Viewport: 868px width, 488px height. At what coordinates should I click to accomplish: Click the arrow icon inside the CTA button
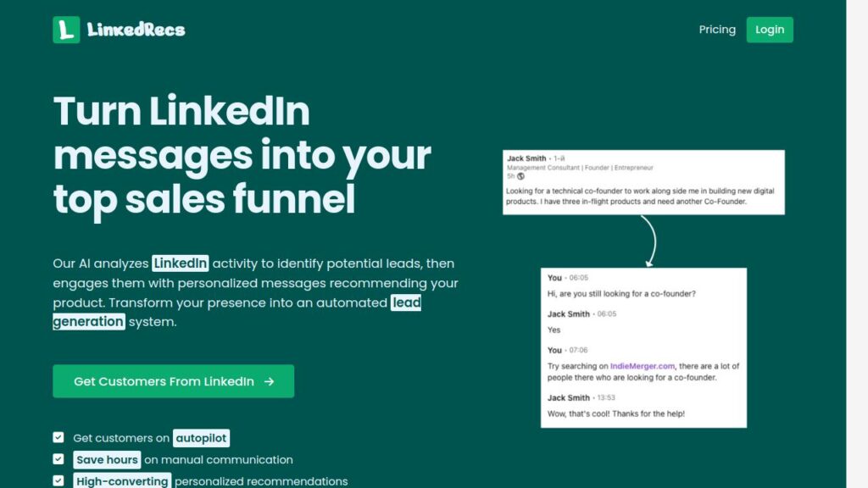pos(269,381)
